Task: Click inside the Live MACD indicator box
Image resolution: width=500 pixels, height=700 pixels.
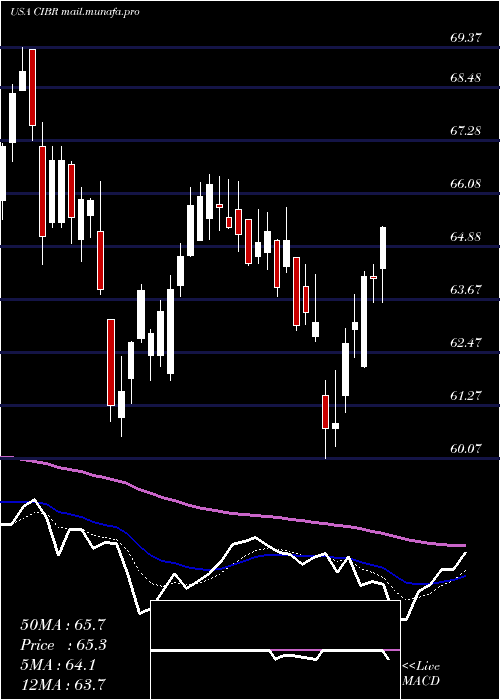Action: click(275, 650)
